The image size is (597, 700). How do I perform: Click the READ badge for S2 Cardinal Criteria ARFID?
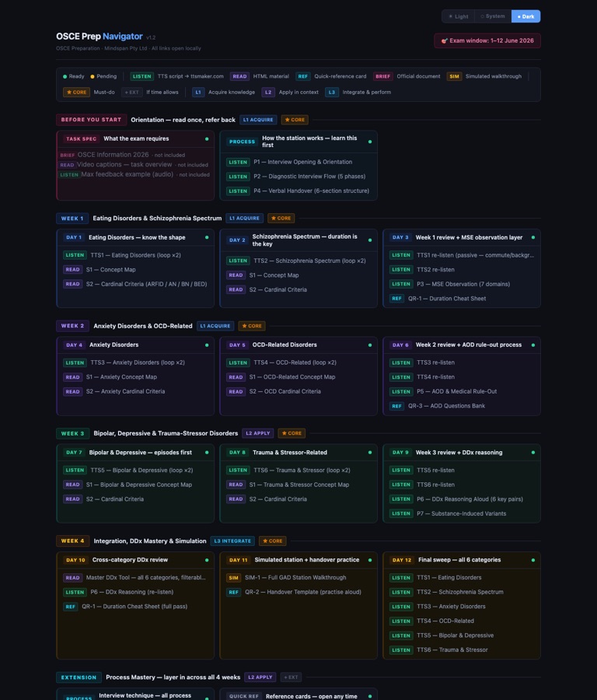[x=72, y=284]
